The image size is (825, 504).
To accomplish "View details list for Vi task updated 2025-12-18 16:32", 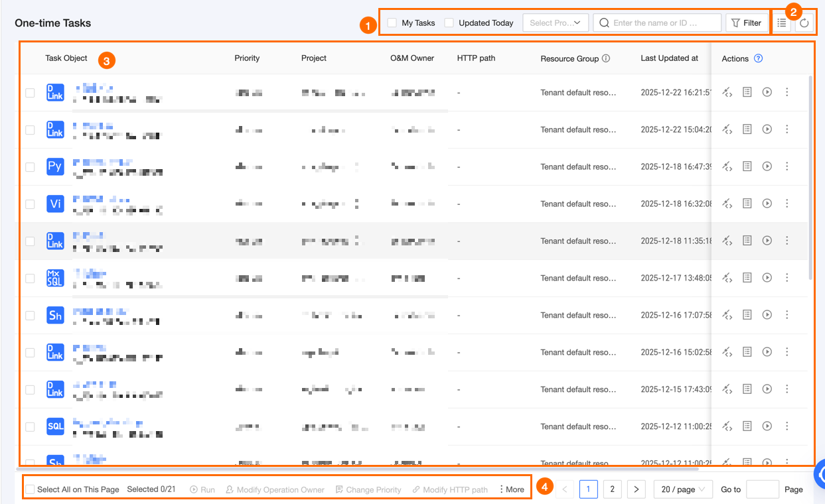I will click(x=747, y=204).
